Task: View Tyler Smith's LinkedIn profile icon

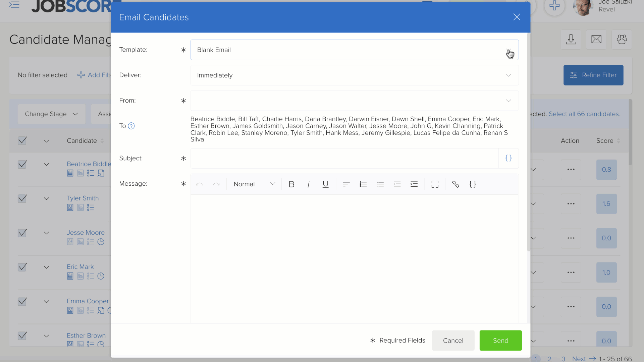Action: point(80,207)
